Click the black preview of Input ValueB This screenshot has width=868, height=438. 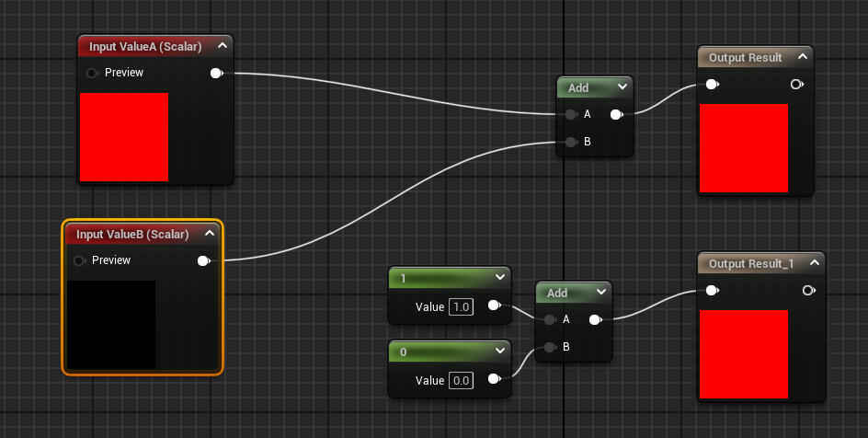point(110,326)
